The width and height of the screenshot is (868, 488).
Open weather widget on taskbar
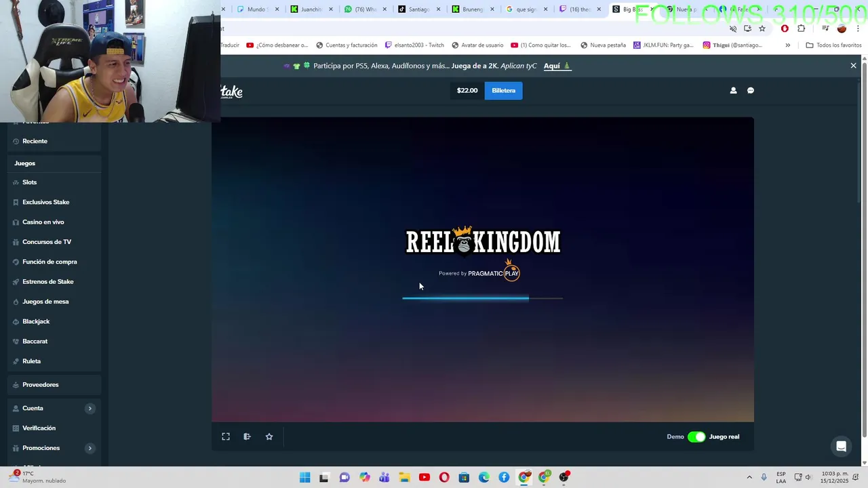(37, 477)
